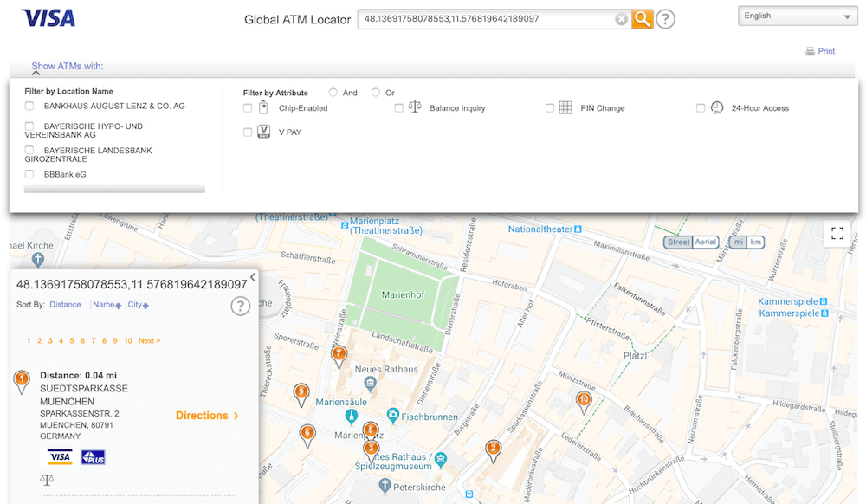Image resolution: width=866 pixels, height=504 pixels.
Task: Click the Show ATMs with label
Action: 68,66
